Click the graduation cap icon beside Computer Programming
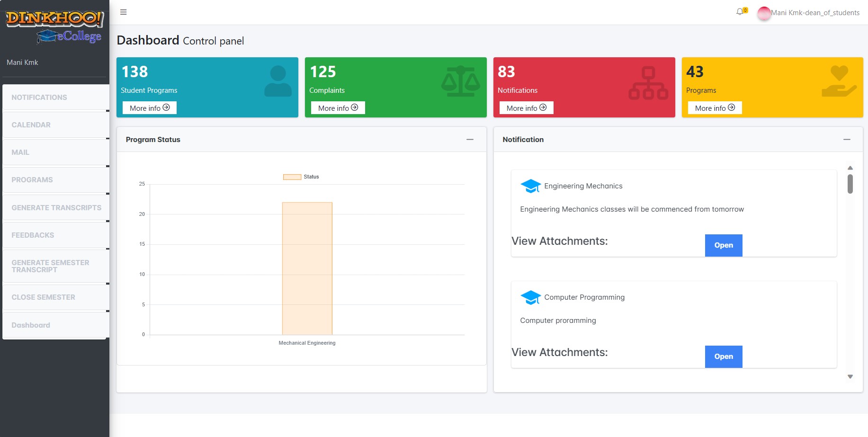The image size is (868, 437). [530, 297]
